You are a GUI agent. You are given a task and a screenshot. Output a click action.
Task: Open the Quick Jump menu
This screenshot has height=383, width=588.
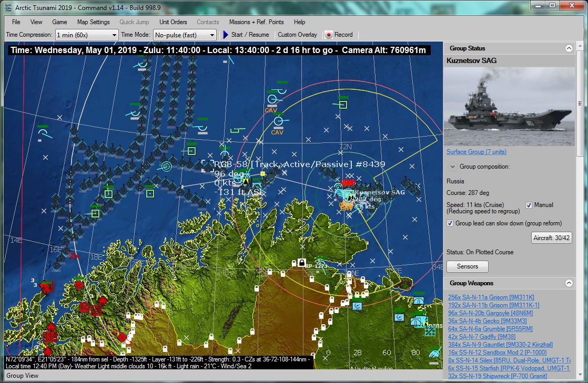pyautogui.click(x=134, y=22)
